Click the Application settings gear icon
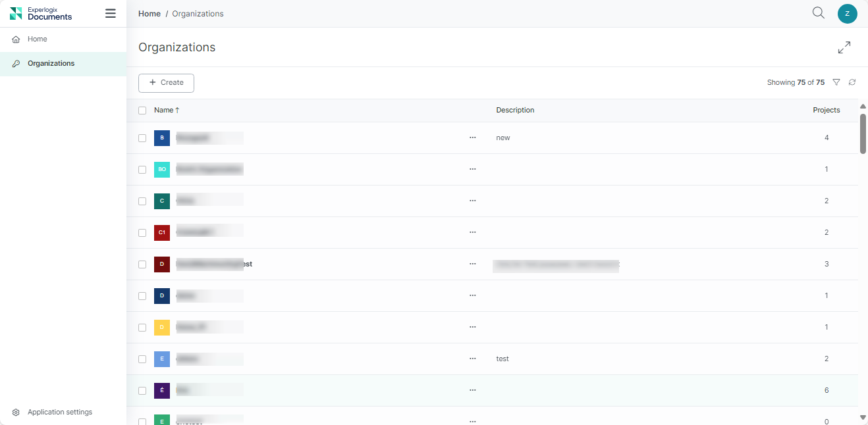 (16, 413)
